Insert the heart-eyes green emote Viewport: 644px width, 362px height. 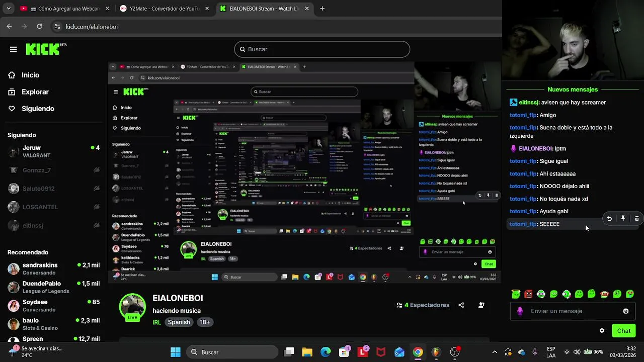(x=629, y=294)
